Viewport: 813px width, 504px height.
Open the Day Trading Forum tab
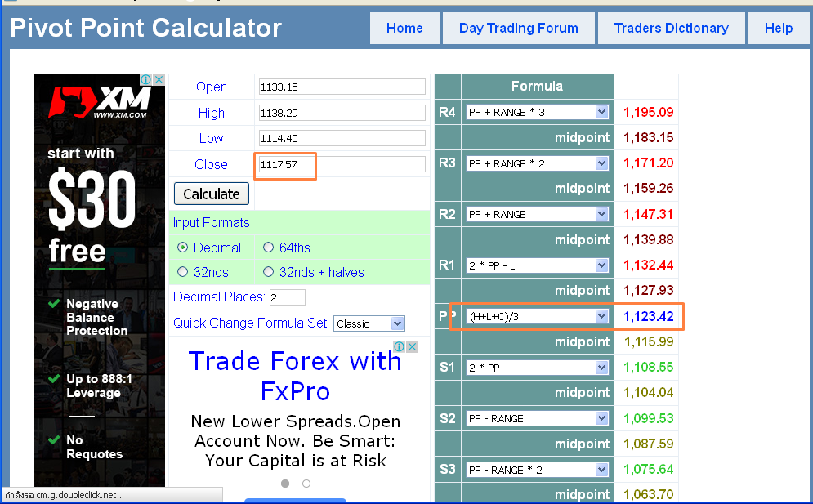(519, 28)
